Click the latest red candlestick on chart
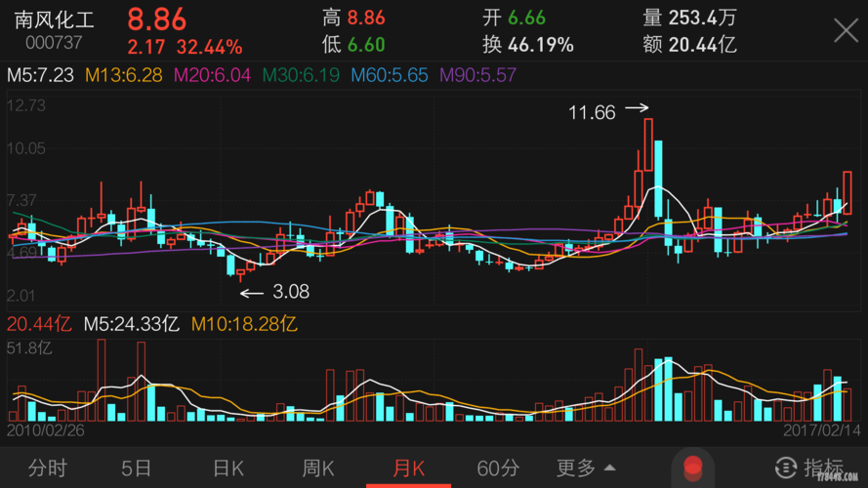The width and height of the screenshot is (868, 488). 847,193
